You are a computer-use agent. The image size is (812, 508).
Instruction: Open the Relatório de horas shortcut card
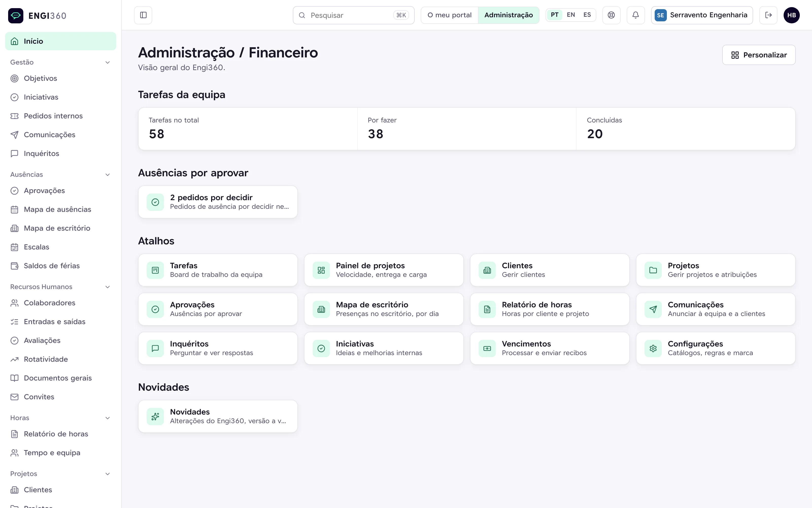click(x=550, y=309)
